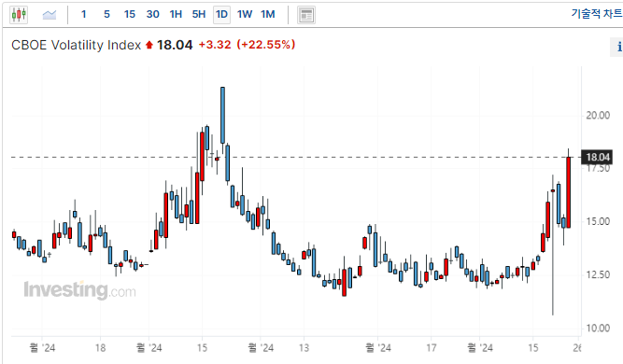Click the +3.32 change value
Viewport: 623px width, 364px height.
(x=215, y=45)
